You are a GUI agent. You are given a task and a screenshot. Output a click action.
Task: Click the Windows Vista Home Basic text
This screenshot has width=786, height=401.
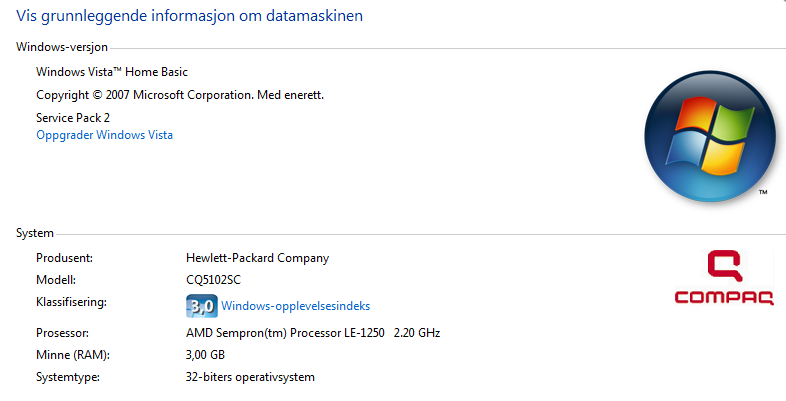[x=112, y=72]
